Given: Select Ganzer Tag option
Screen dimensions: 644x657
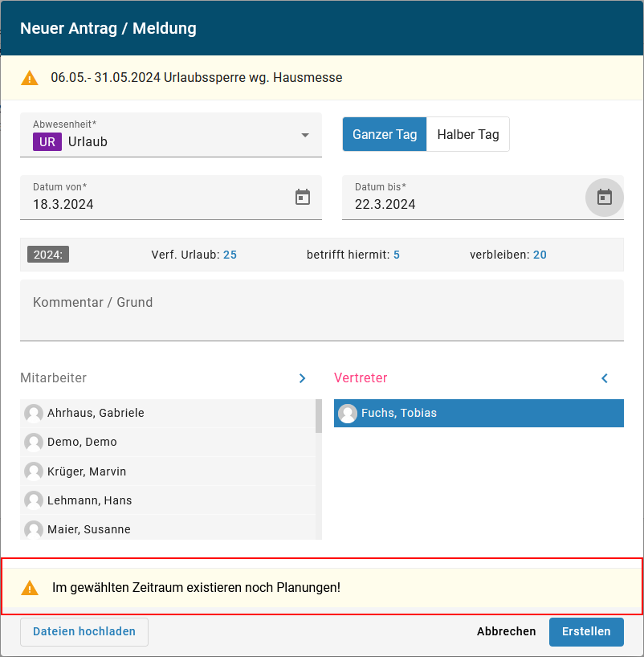Looking at the screenshot, I should (385, 134).
